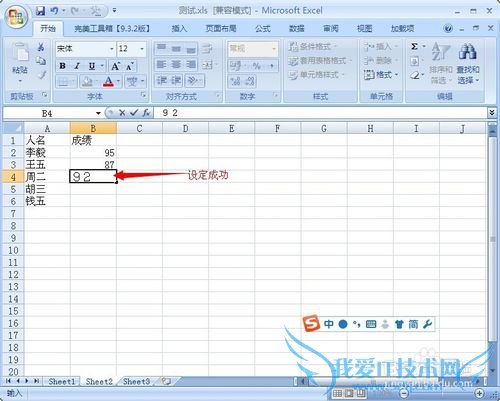
Task: Switch to Sheet3 tab
Action: point(136,381)
